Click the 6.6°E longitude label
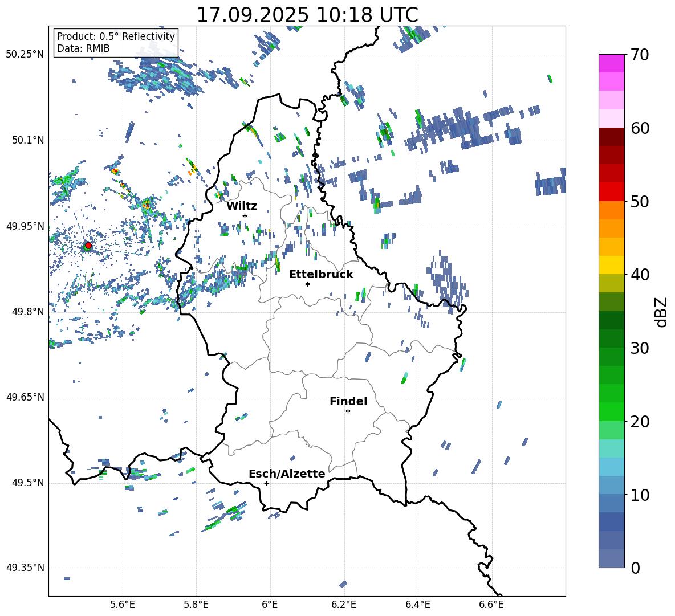Screen dimensions: 675x616 click(x=491, y=605)
